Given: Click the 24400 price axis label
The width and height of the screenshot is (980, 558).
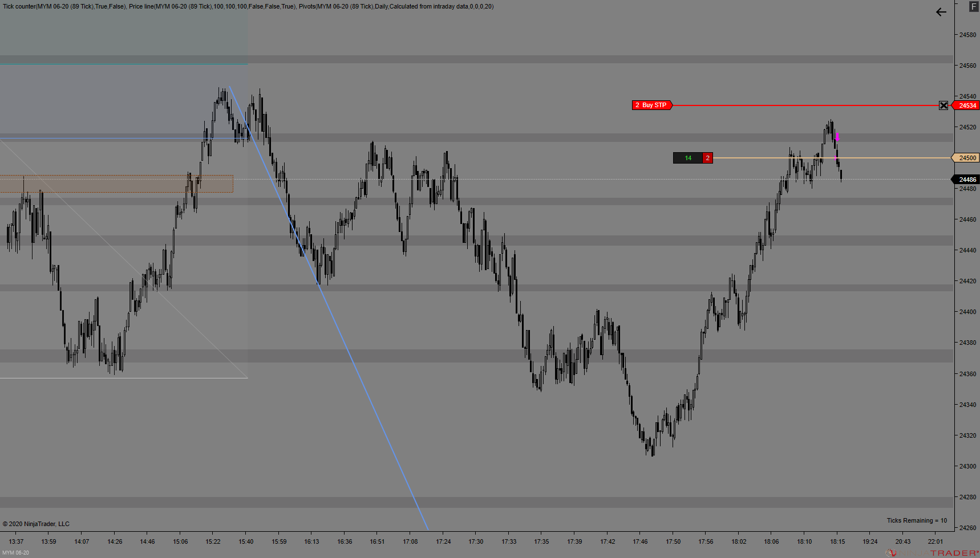Looking at the screenshot, I should point(967,312).
